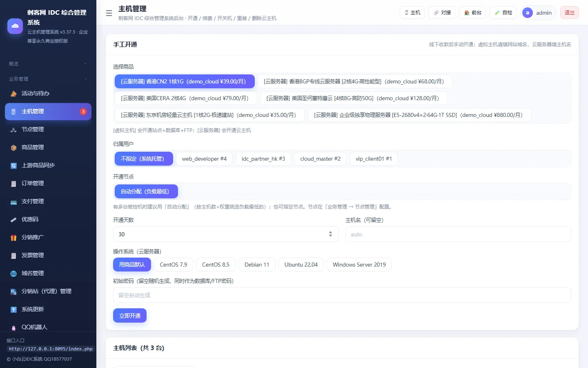Image resolution: width=588 pixels, height=368 pixels.
Task: Select product 美国CERA 2核4G ¥79.00/月
Action: (185, 98)
